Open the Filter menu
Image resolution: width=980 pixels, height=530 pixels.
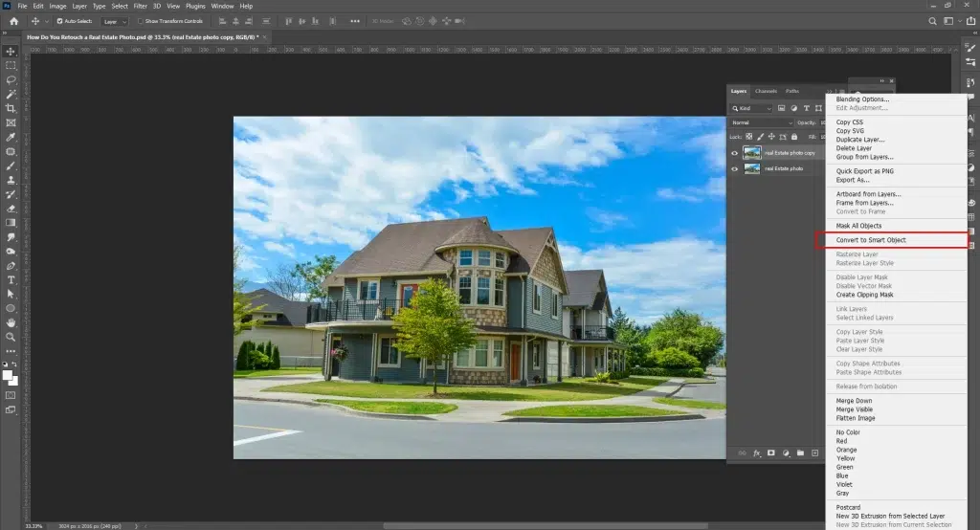coord(140,7)
